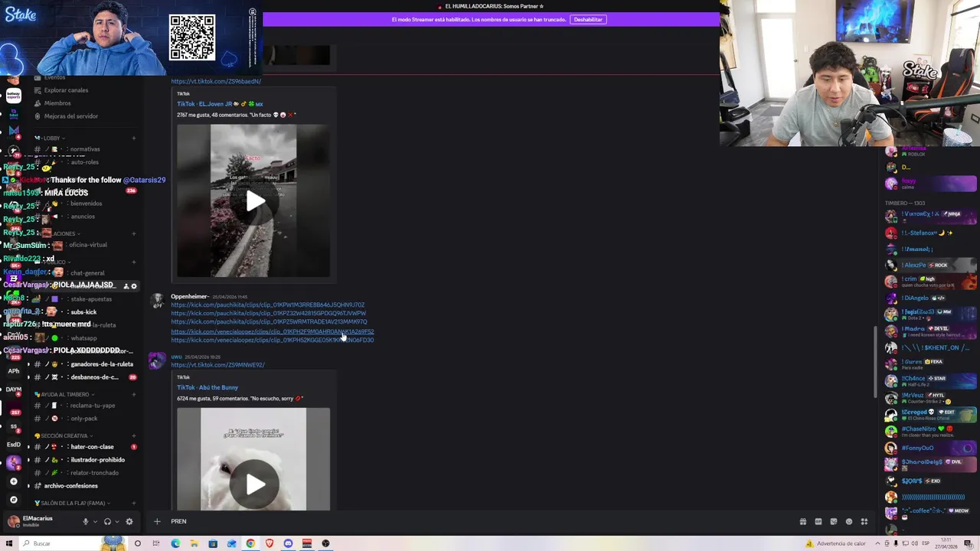Image resolution: width=980 pixels, height=551 pixels.
Task: Open the TikTok · EL.Joven JR embed title
Action: coord(220,104)
